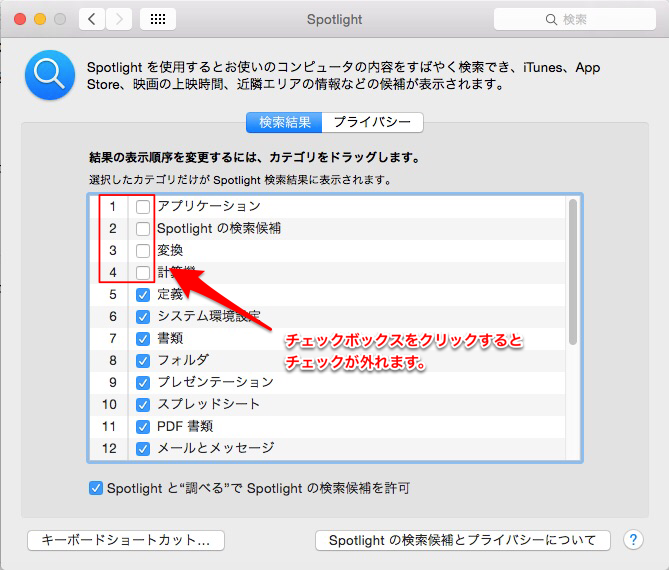Focus the 検索 search field

click(575, 20)
